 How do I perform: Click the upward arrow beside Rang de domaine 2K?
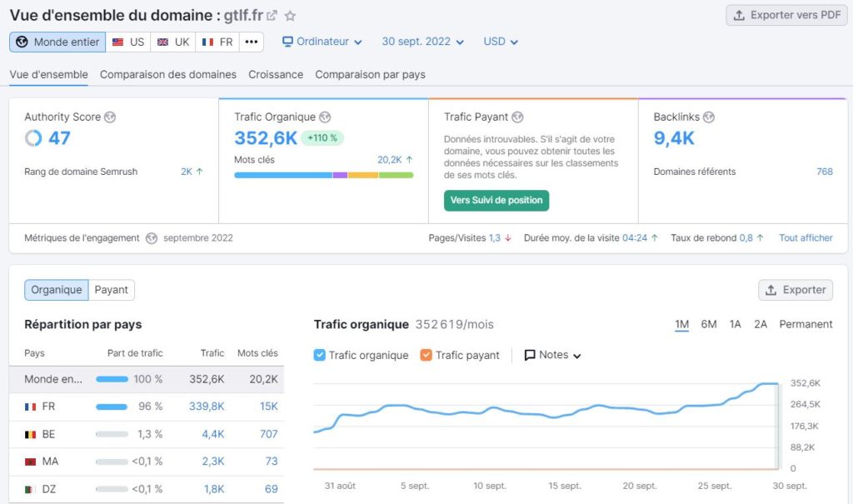tap(200, 172)
